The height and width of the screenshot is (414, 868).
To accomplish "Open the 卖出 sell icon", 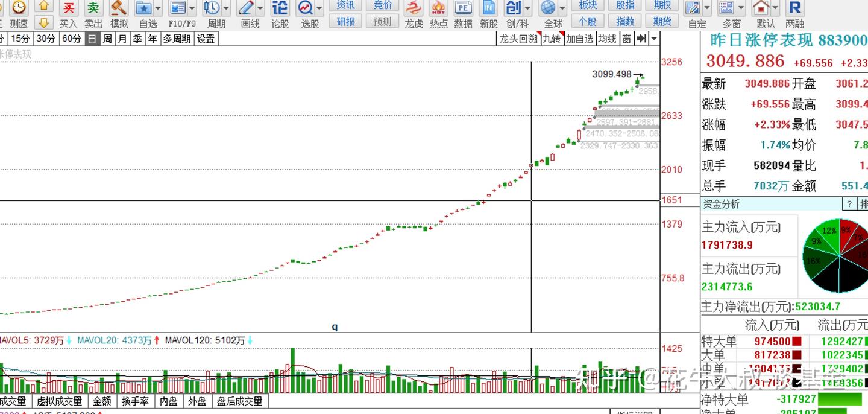I will [93, 8].
